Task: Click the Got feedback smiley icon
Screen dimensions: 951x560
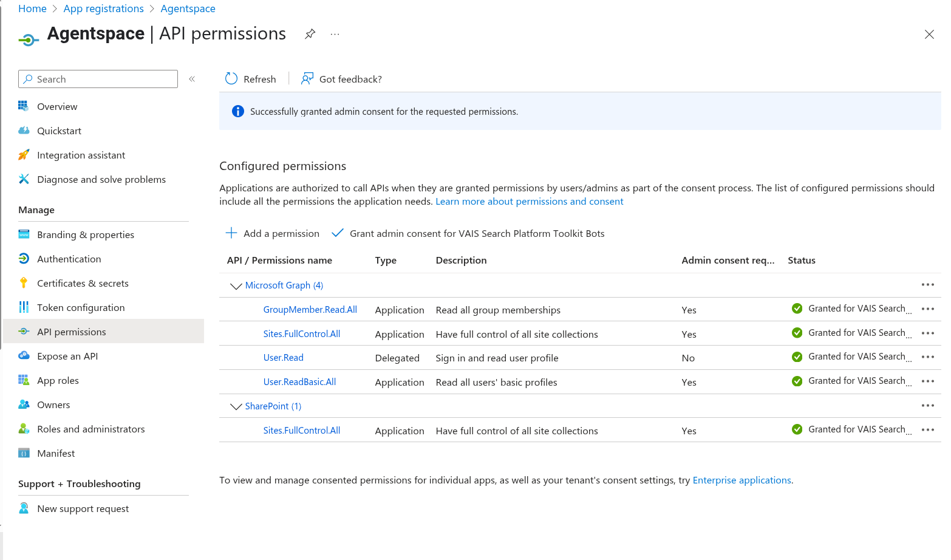Action: 307,78
